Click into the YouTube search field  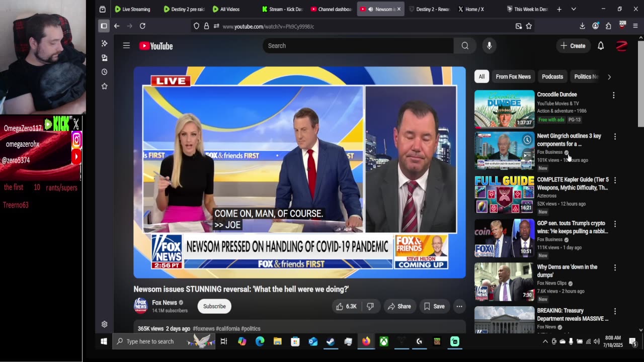coord(358,46)
